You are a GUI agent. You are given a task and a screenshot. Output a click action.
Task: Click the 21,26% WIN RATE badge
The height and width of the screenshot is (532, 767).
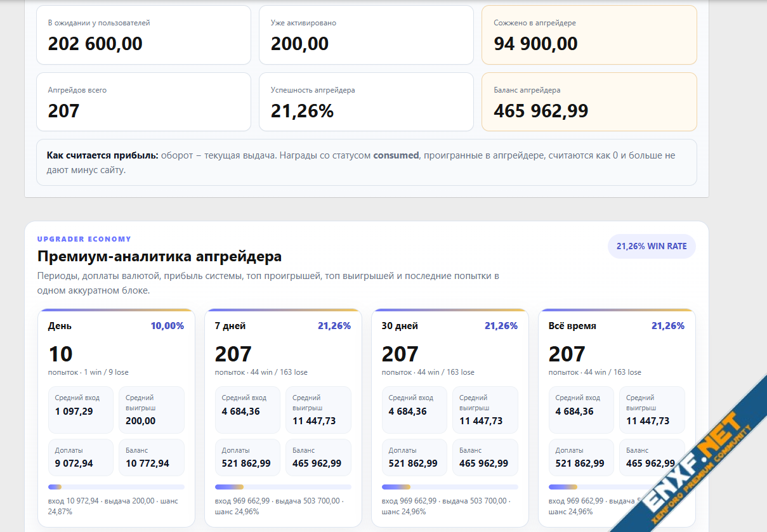point(652,246)
